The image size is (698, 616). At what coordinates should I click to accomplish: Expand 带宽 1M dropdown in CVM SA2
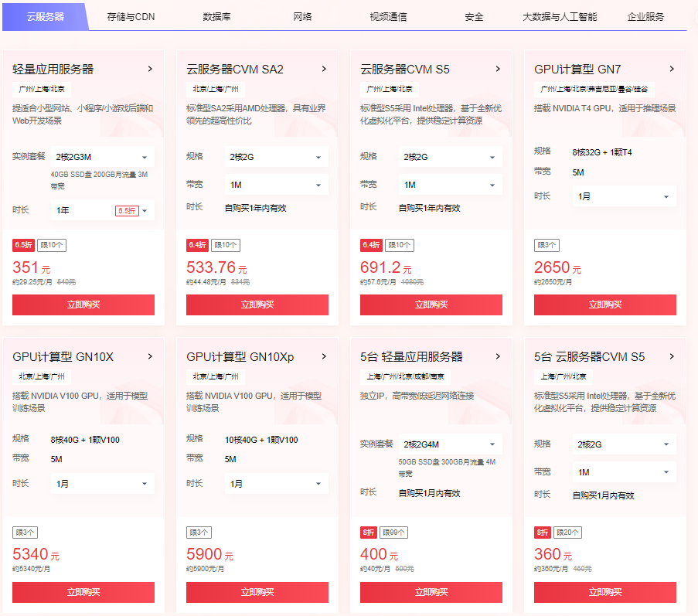277,185
